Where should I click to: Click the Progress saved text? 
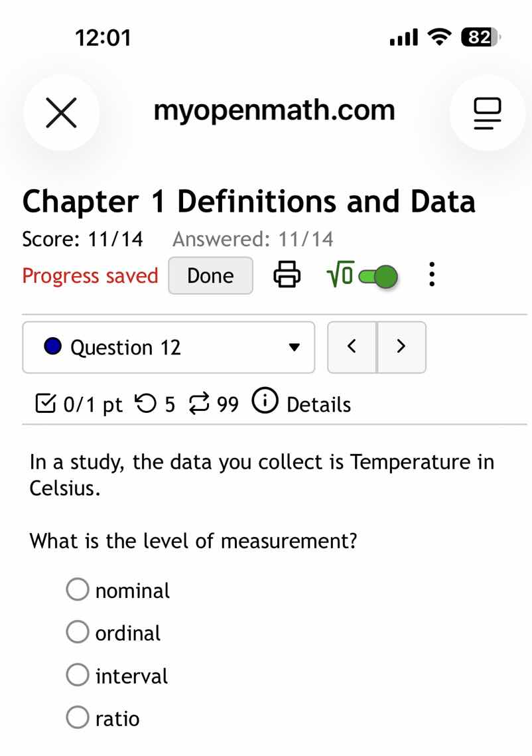pyautogui.click(x=90, y=275)
